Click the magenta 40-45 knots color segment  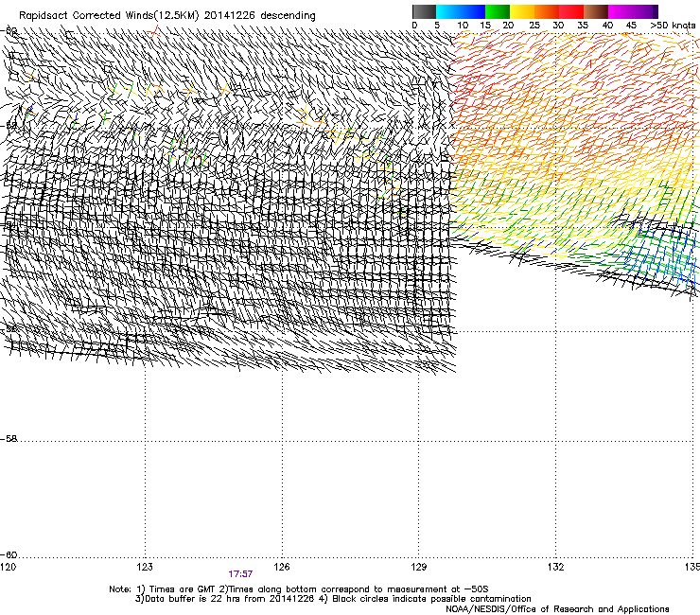(621, 11)
